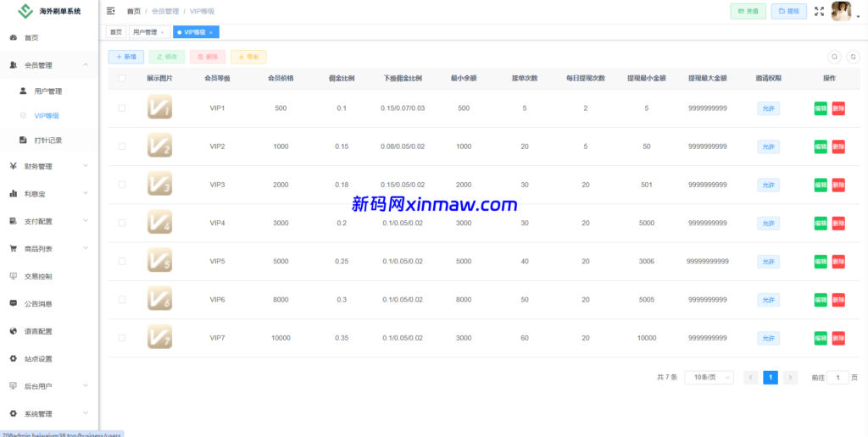Check the select-all header checkbox
The image size is (868, 437).
click(x=122, y=78)
